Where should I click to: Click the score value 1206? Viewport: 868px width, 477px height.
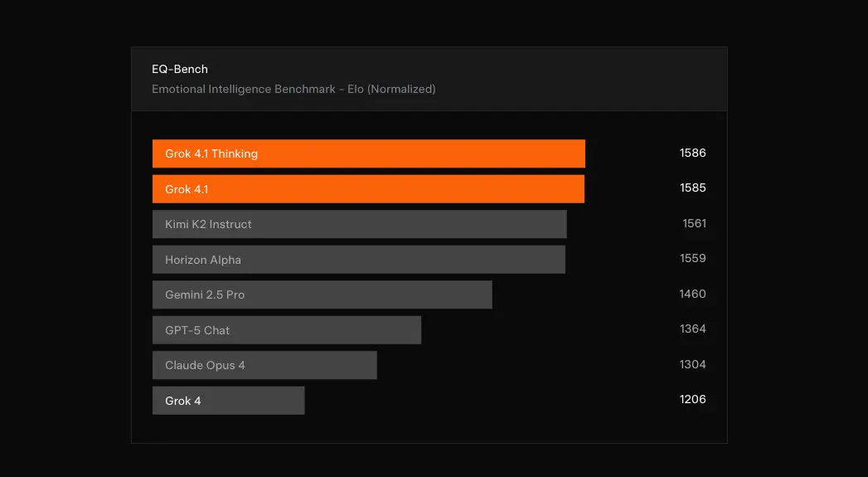pyautogui.click(x=692, y=400)
